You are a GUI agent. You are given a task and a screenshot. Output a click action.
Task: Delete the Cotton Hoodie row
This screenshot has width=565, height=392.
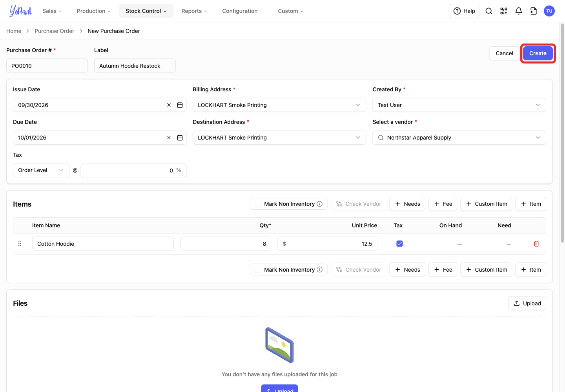[x=536, y=244]
